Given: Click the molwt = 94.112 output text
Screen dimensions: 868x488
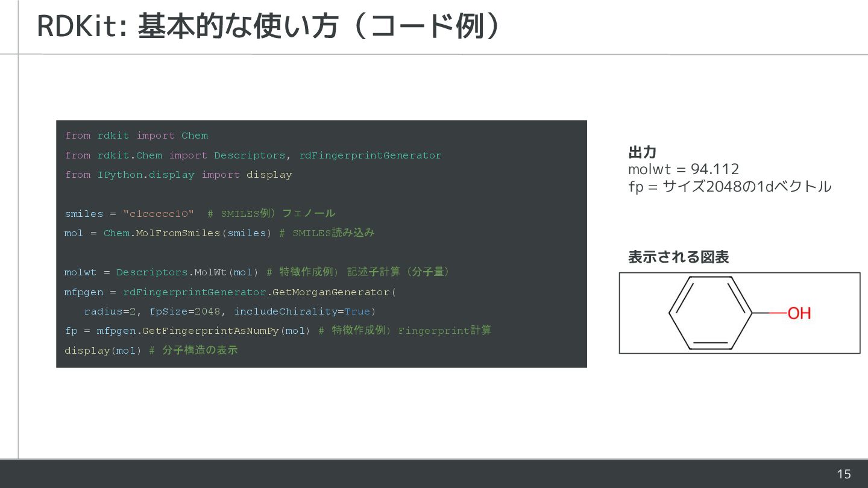Looking at the screenshot, I should (x=683, y=169).
